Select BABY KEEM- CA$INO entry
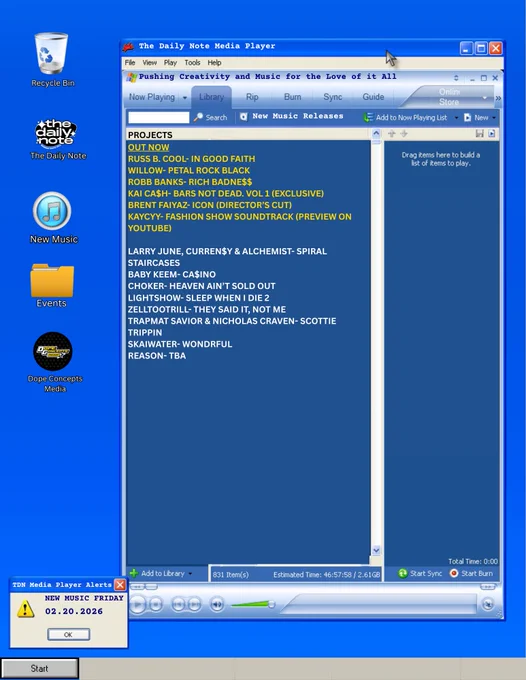 click(172, 275)
